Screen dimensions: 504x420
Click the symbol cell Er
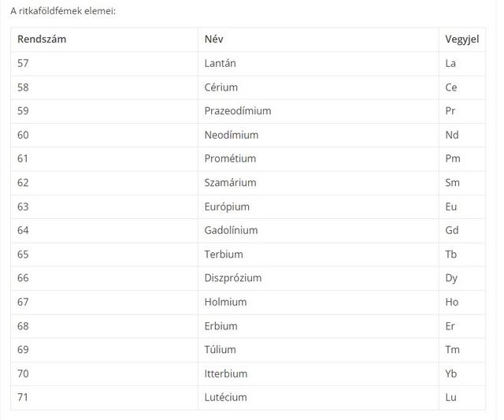450,325
